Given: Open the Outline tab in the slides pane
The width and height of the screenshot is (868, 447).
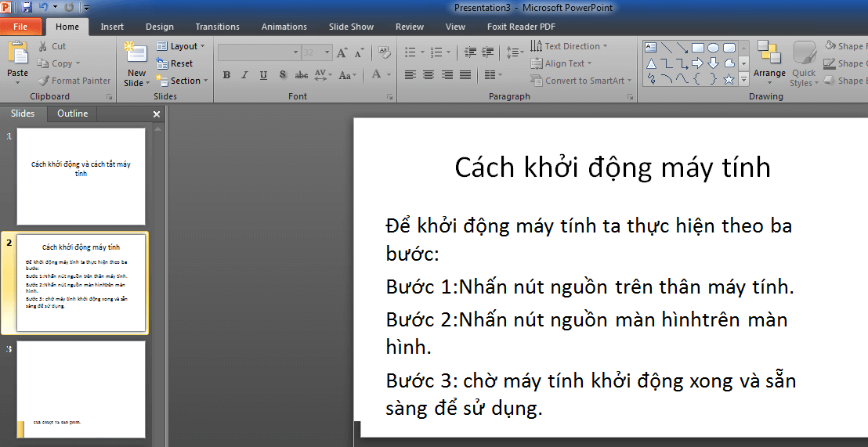Looking at the screenshot, I should [72, 114].
